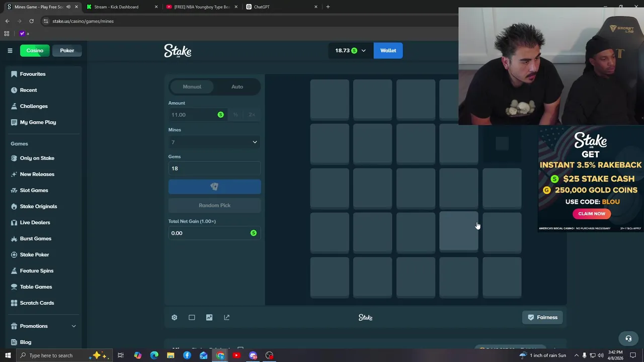Screen dimensions: 644x362
Task: Go back in browser history
Action: tap(7, 21)
